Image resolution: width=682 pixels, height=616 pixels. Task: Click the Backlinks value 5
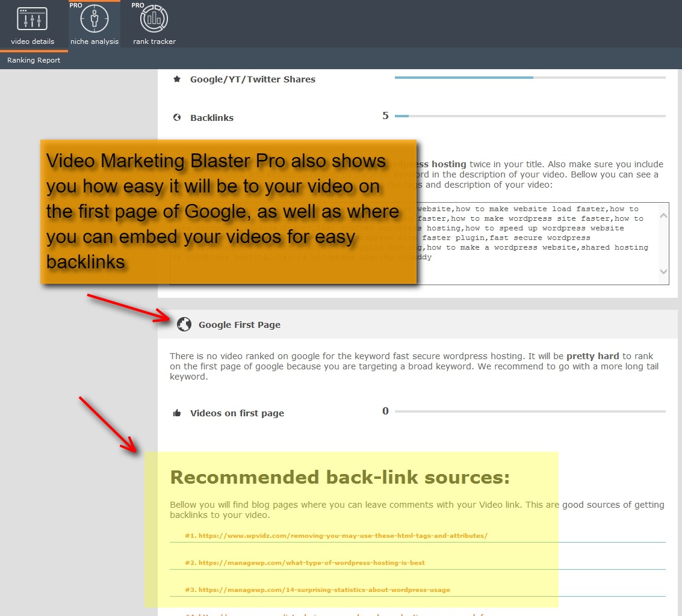click(385, 115)
